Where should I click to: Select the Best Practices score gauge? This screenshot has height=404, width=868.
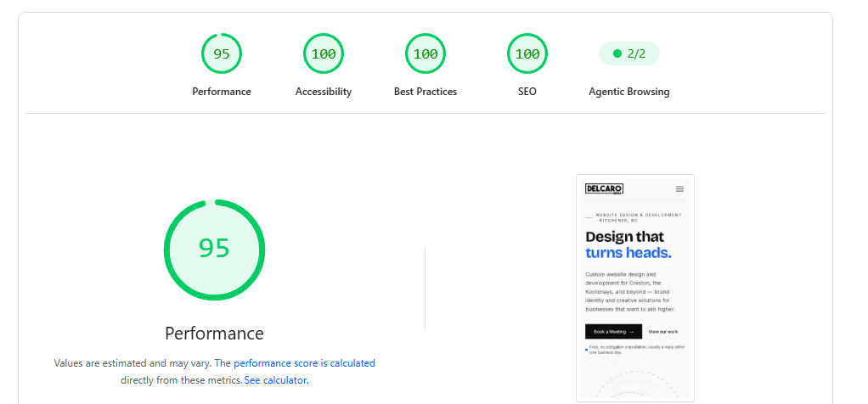[426, 53]
